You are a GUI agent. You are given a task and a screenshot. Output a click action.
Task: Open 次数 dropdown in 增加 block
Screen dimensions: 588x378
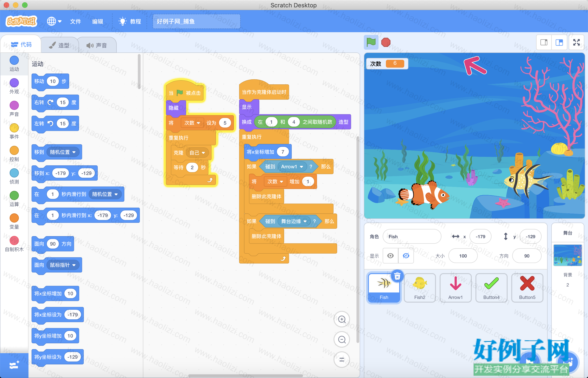click(275, 182)
